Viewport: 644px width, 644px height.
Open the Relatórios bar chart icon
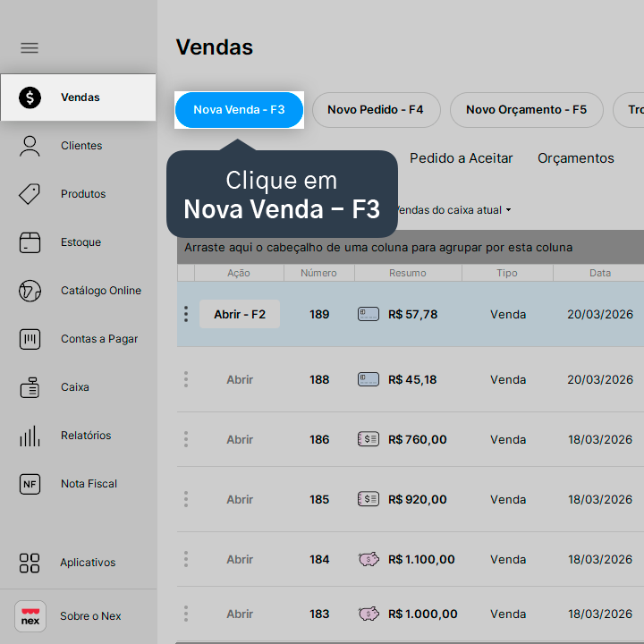30,436
